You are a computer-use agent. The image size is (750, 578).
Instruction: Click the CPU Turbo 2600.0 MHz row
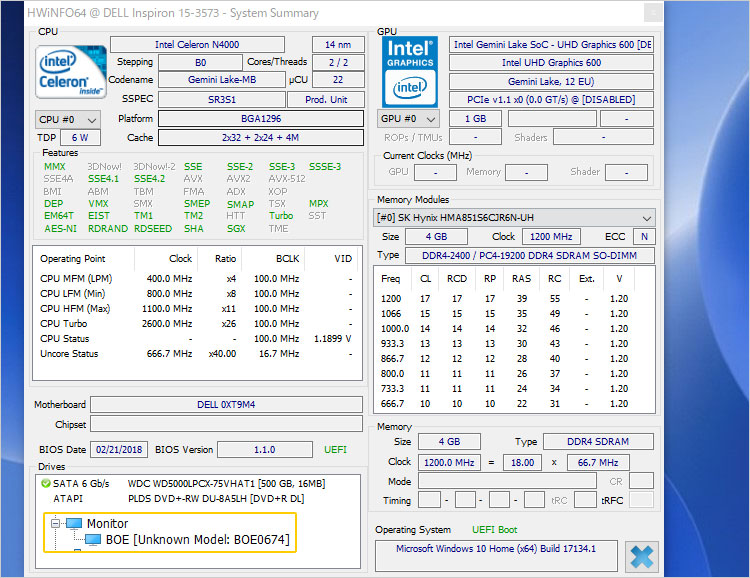click(x=196, y=323)
